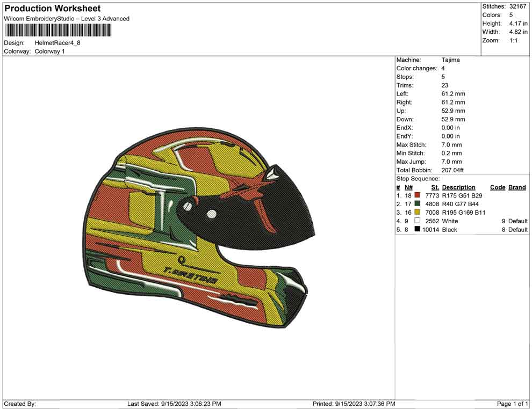The image size is (532, 409).
Task: Click description 'R40 G77 B44'
Action: [x=461, y=204]
